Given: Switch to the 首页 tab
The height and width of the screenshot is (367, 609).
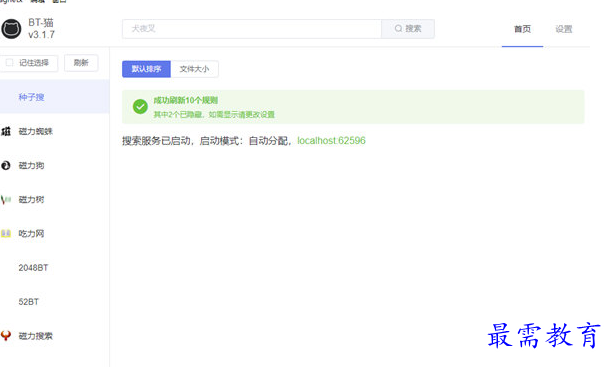Looking at the screenshot, I should point(522,29).
